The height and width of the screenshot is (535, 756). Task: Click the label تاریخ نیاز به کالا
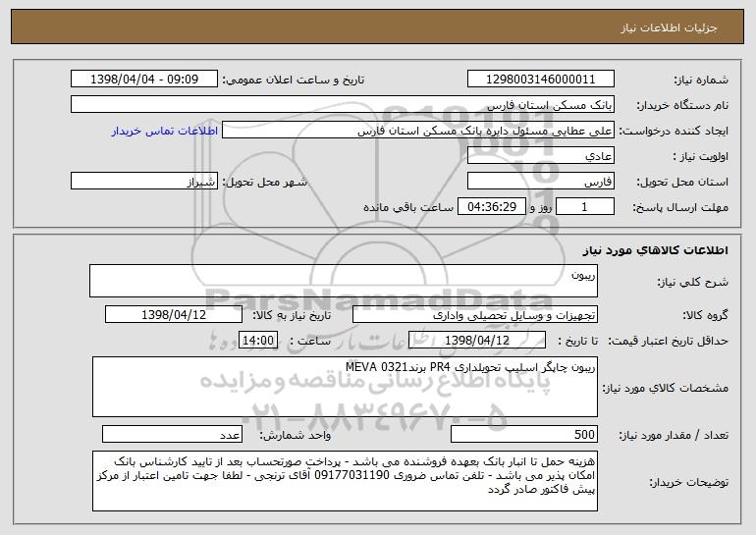(x=292, y=315)
